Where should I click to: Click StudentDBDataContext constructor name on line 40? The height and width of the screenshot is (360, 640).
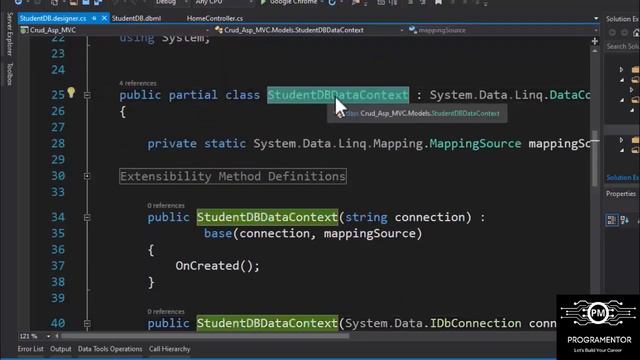[x=267, y=323]
